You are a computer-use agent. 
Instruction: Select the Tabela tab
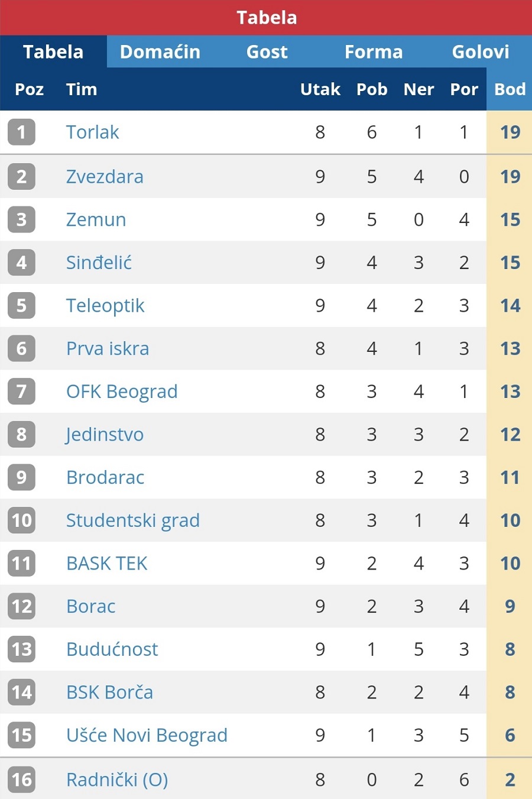click(53, 51)
